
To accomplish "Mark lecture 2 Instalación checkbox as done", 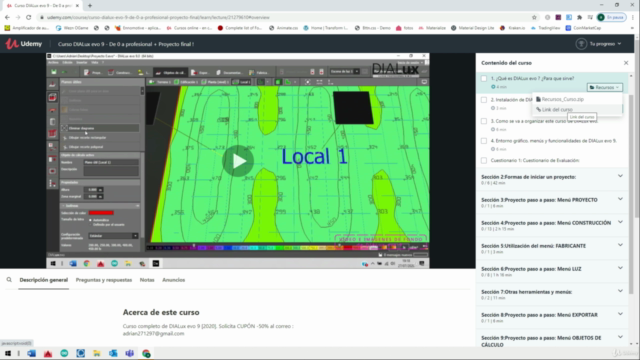I will tap(484, 100).
